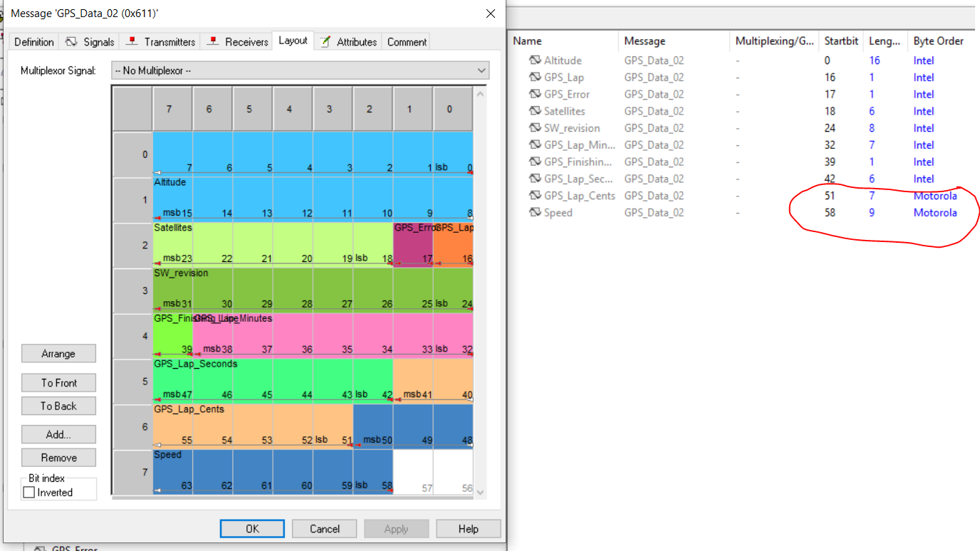The width and height of the screenshot is (980, 551).
Task: Click the pencil icon on the Attributes tab
Action: 324,41
